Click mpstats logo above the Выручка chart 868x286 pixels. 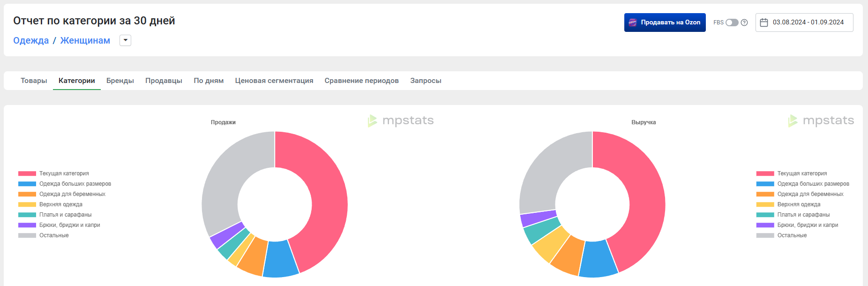pos(821,121)
